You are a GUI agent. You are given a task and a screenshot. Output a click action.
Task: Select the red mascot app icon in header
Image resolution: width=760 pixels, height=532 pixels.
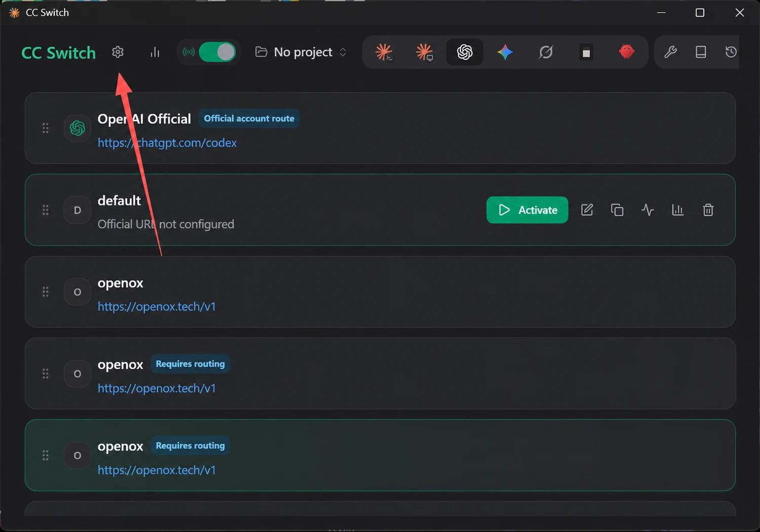pyautogui.click(x=627, y=52)
